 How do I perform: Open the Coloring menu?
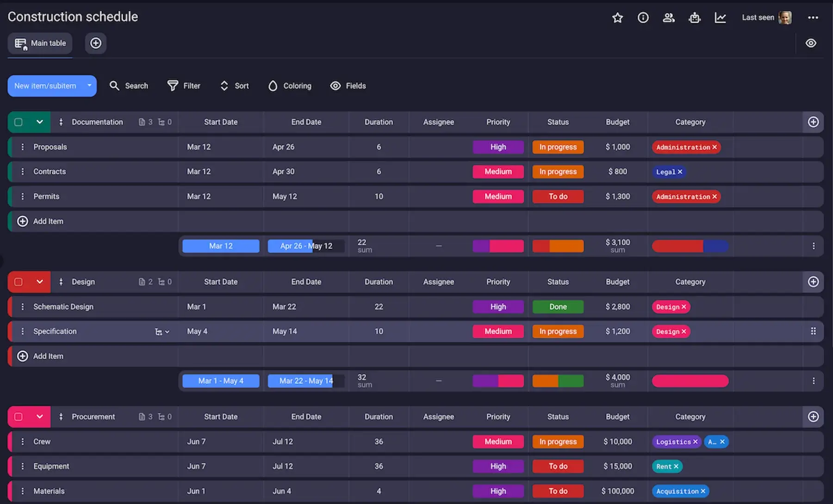click(x=290, y=86)
